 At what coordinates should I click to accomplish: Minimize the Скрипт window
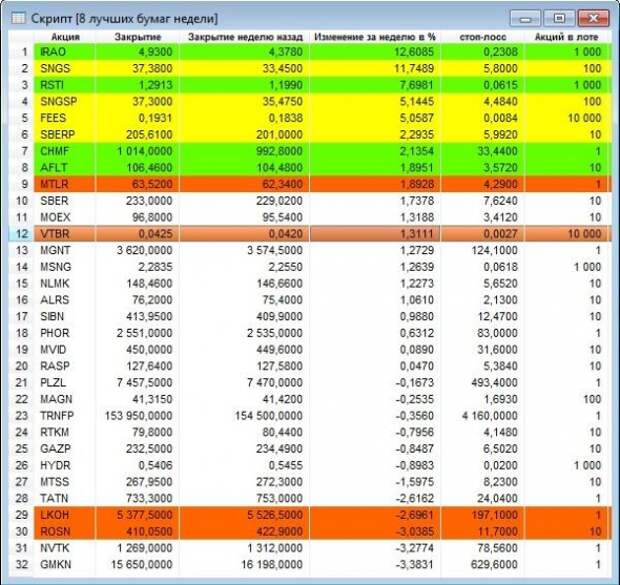pyautogui.click(x=525, y=19)
